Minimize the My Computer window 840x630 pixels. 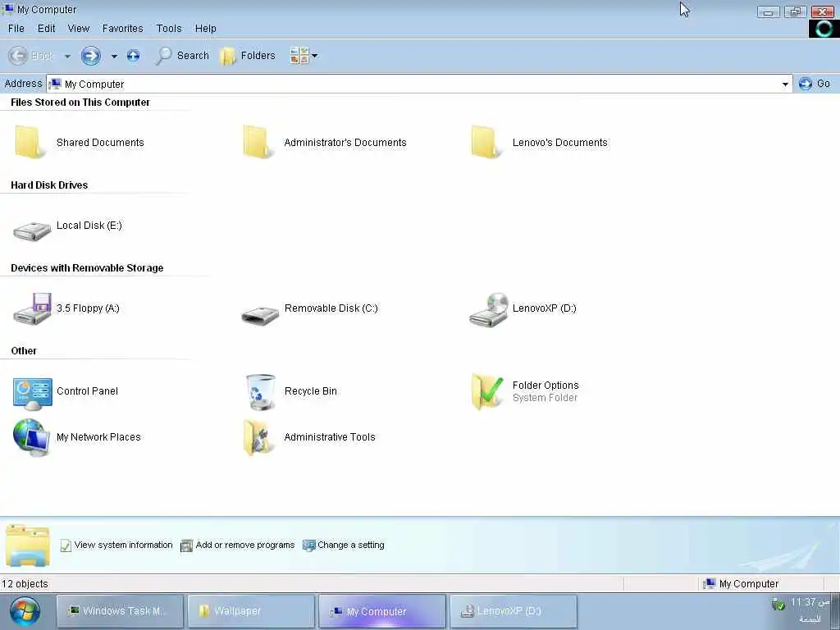768,11
